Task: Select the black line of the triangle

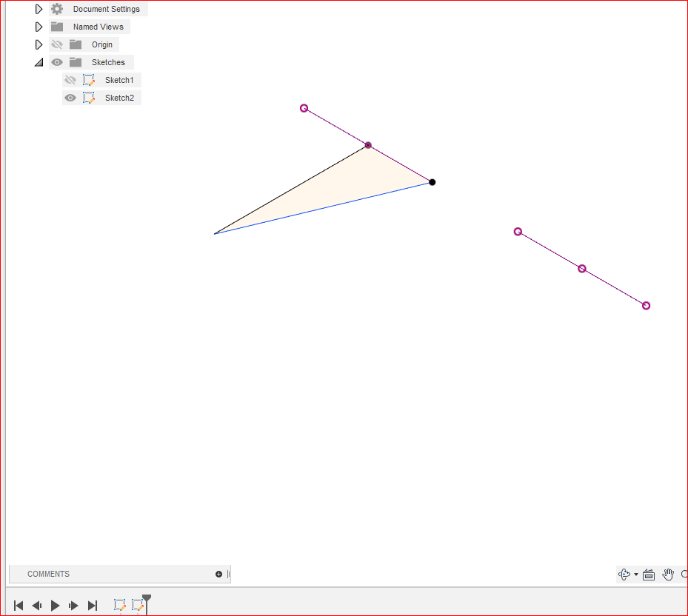Action: pyautogui.click(x=291, y=190)
